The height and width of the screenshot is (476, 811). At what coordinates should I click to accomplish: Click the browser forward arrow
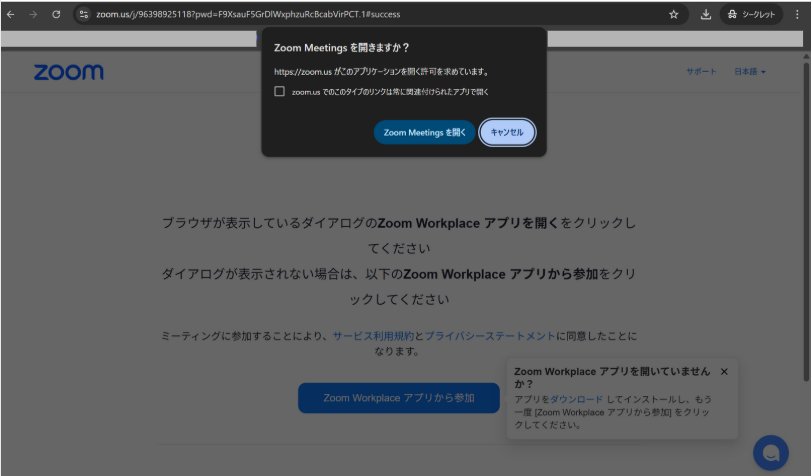pos(33,14)
